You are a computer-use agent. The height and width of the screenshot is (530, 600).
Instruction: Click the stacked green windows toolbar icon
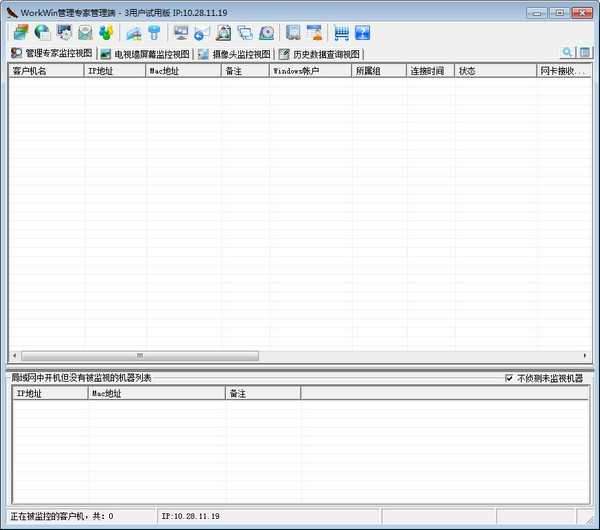[21, 33]
